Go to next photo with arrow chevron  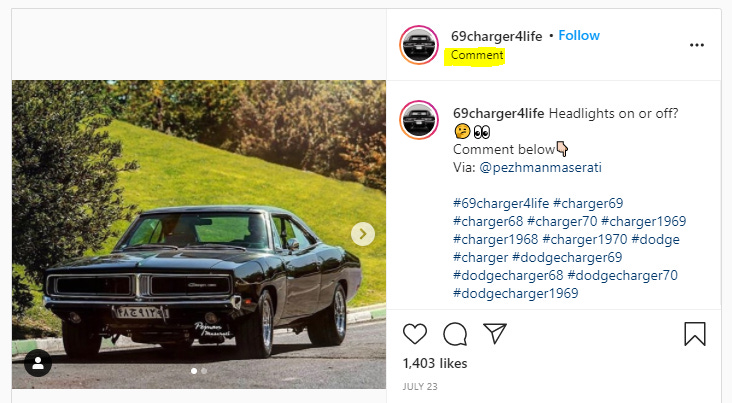363,234
